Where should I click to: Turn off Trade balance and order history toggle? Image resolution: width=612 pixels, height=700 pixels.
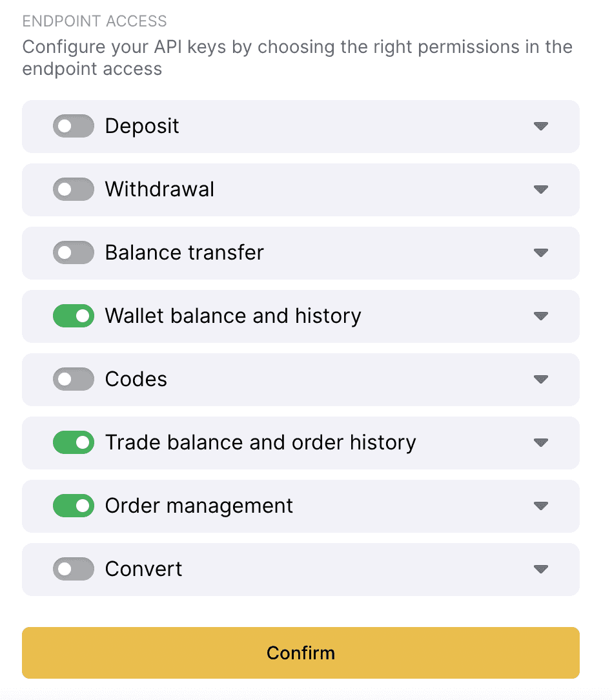(73, 442)
